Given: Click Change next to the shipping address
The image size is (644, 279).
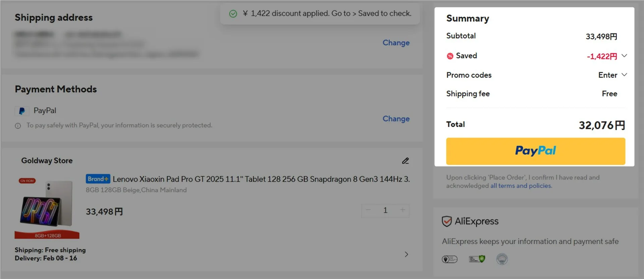Looking at the screenshot, I should 396,43.
